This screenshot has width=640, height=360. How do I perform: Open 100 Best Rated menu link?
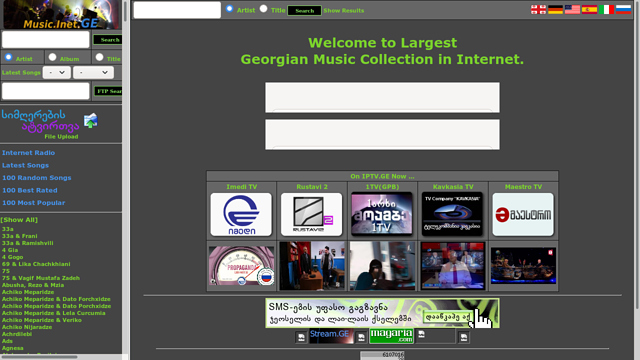coord(29,190)
